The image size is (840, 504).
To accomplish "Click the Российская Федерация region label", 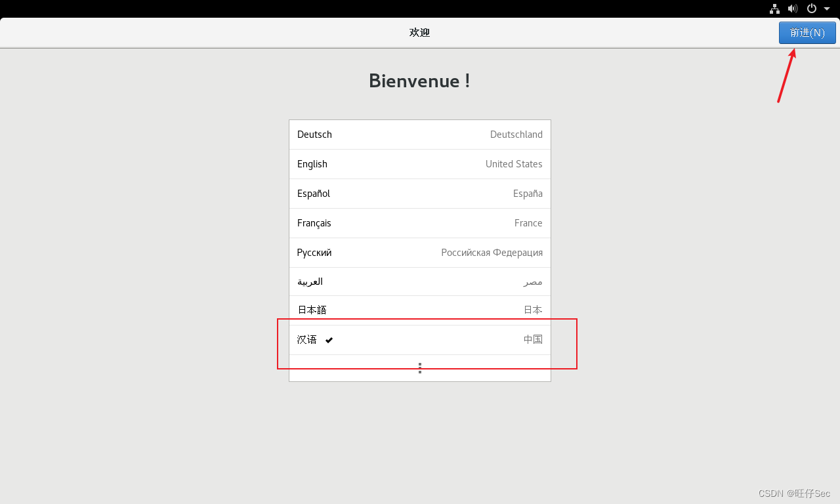I will [492, 253].
